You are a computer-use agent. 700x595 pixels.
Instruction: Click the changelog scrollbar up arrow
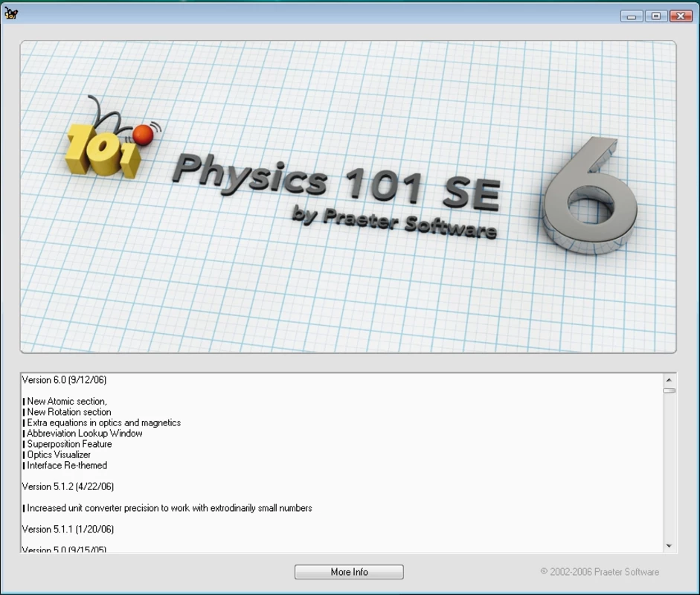pos(669,380)
